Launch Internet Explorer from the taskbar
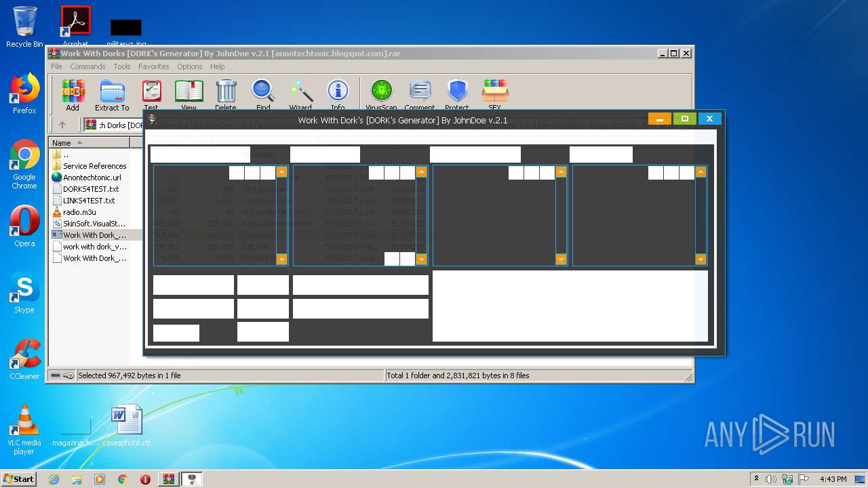The height and width of the screenshot is (488, 868). (54, 479)
